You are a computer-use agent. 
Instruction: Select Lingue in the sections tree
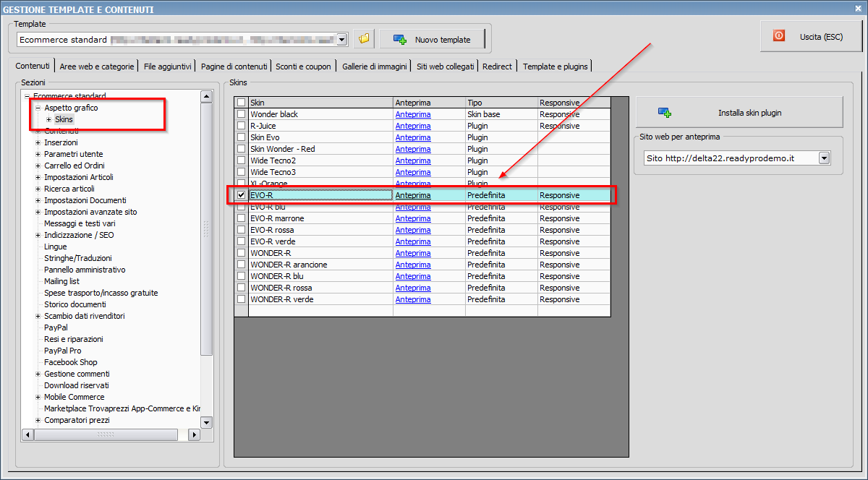point(55,247)
